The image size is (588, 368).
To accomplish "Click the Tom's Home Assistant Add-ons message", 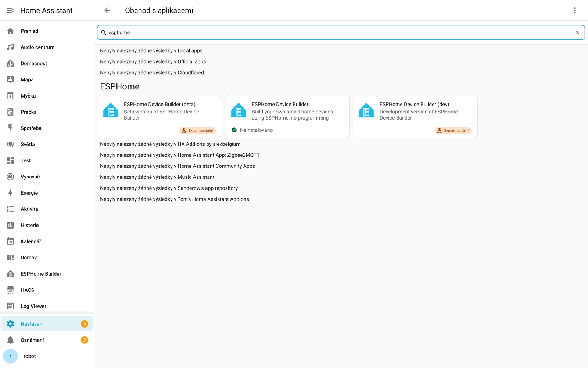I will pos(175,199).
